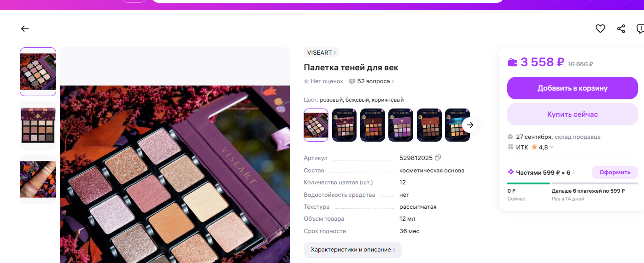Screen dimensions: 644x263
Task: Click the Купить сейчас button
Action: pos(573,114)
